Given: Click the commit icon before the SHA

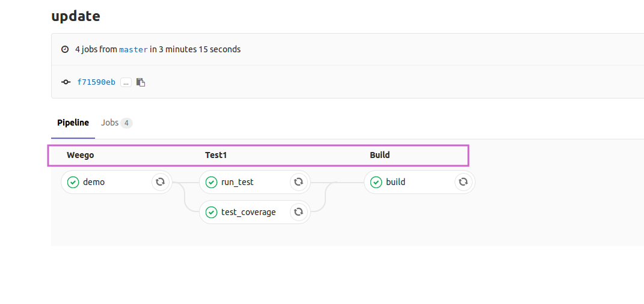Looking at the screenshot, I should click(x=66, y=82).
